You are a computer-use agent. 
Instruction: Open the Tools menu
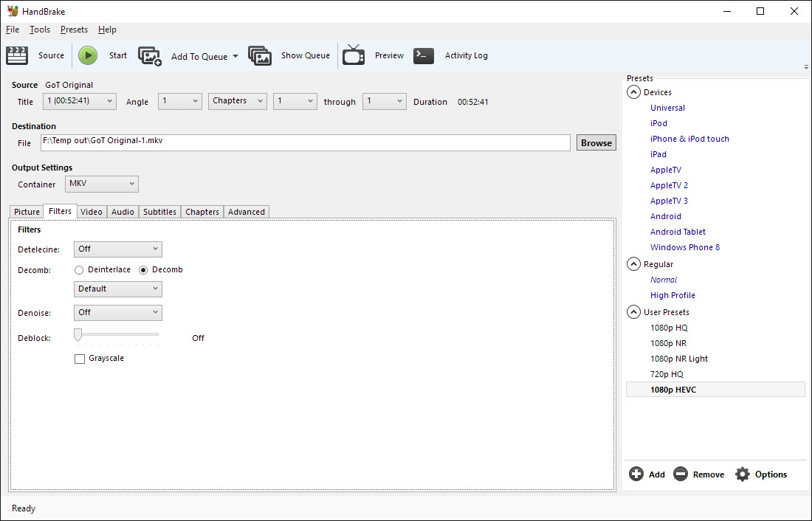(x=40, y=30)
